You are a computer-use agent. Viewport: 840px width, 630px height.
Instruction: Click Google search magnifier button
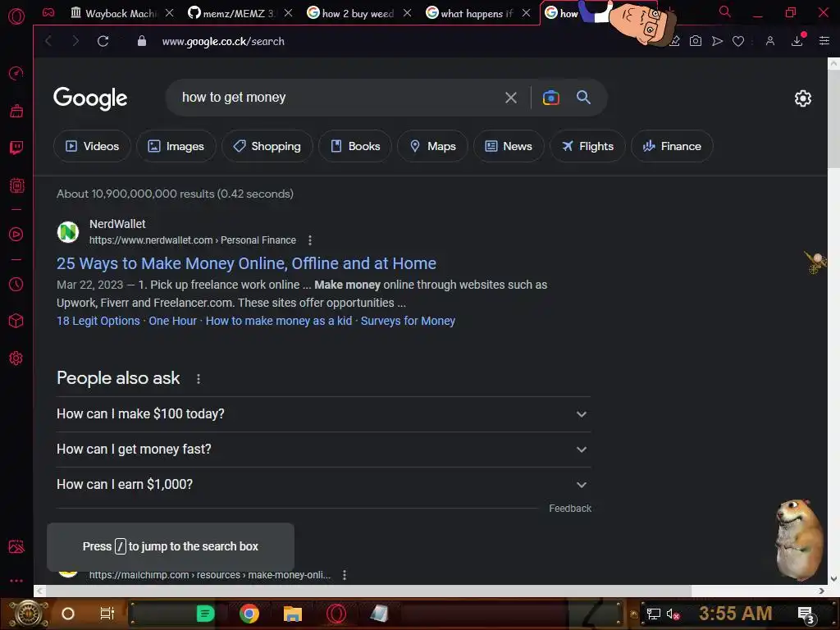tap(583, 98)
